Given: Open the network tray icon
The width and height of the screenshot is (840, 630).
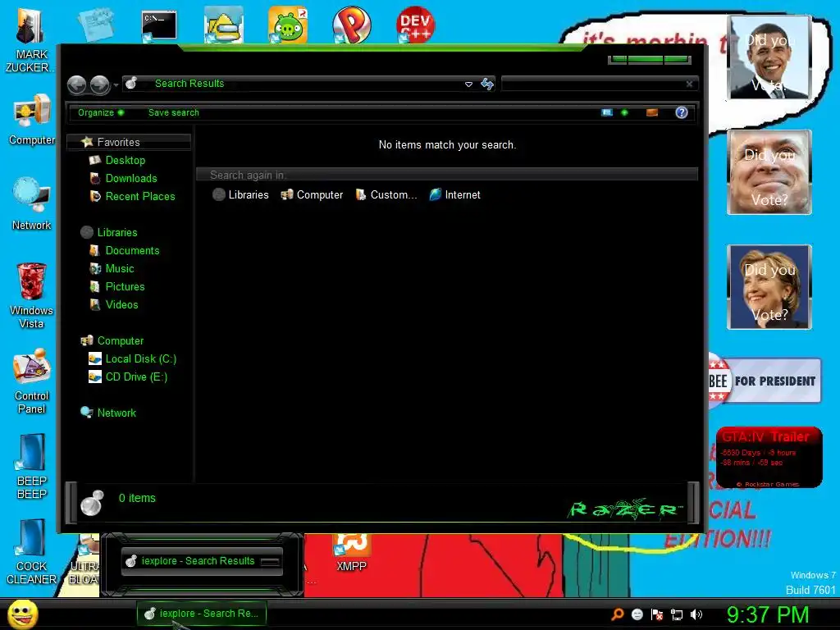Looking at the screenshot, I should [677, 614].
